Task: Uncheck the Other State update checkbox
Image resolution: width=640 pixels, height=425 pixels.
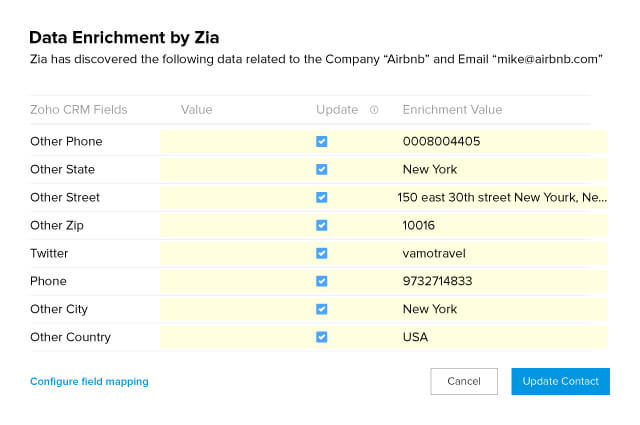Action: (321, 170)
